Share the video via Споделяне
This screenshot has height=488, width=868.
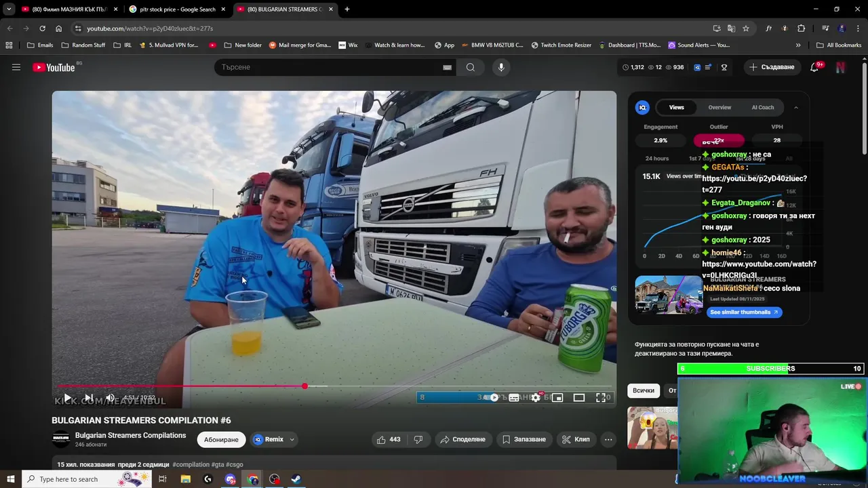463,439
